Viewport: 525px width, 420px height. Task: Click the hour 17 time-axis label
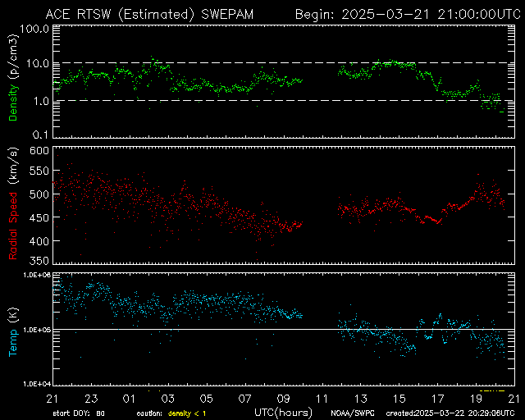pyautogui.click(x=437, y=399)
